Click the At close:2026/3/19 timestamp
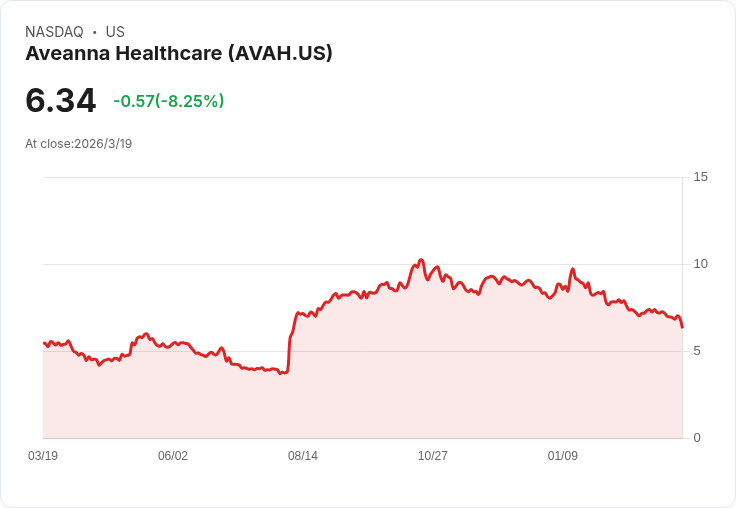This screenshot has width=736, height=508. click(78, 144)
